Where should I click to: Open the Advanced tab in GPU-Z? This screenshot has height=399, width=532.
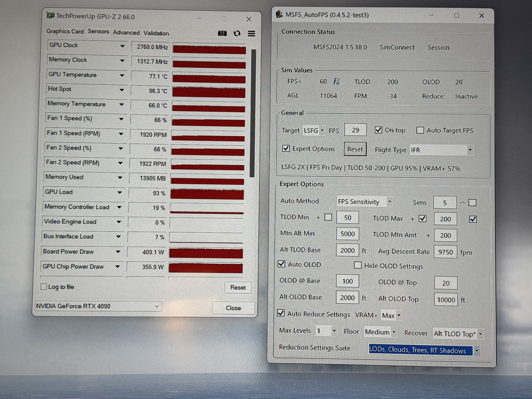(126, 32)
